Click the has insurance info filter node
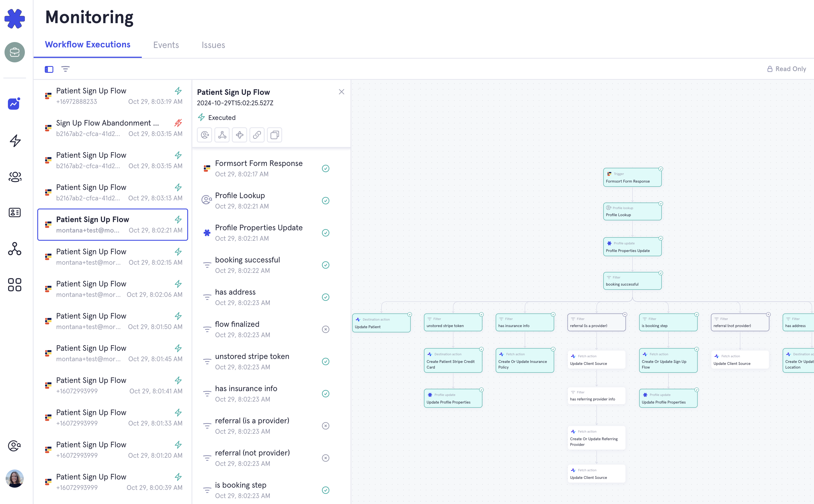 [525, 322]
